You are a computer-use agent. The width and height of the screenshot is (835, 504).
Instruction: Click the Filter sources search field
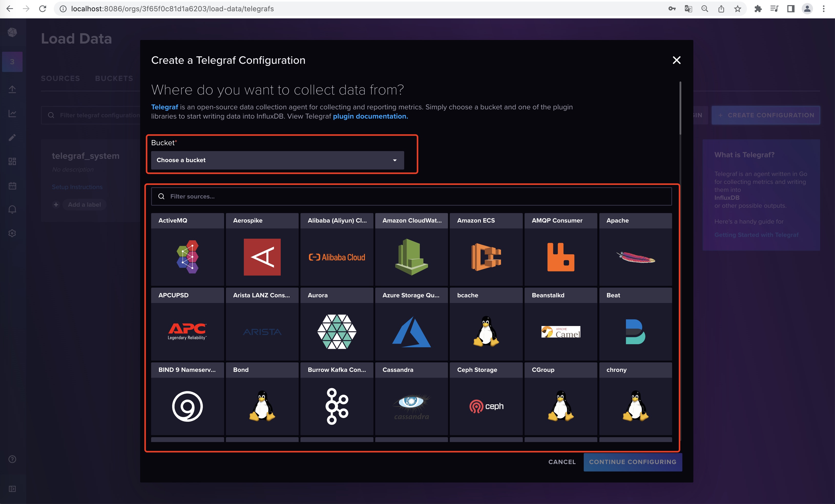(411, 196)
